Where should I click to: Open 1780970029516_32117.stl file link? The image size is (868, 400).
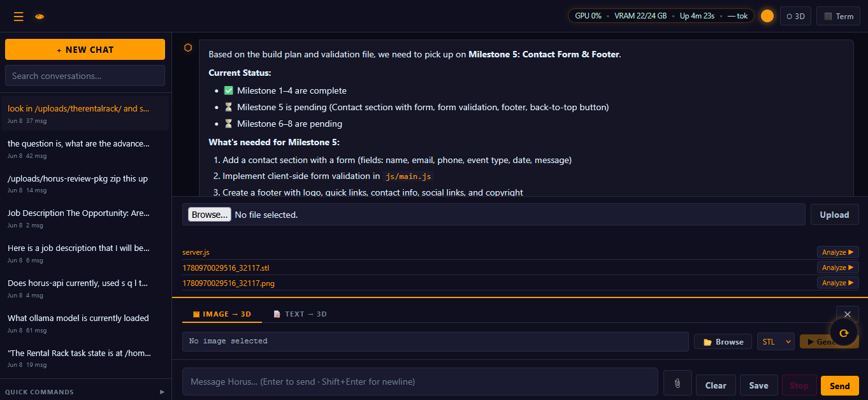coord(226,268)
